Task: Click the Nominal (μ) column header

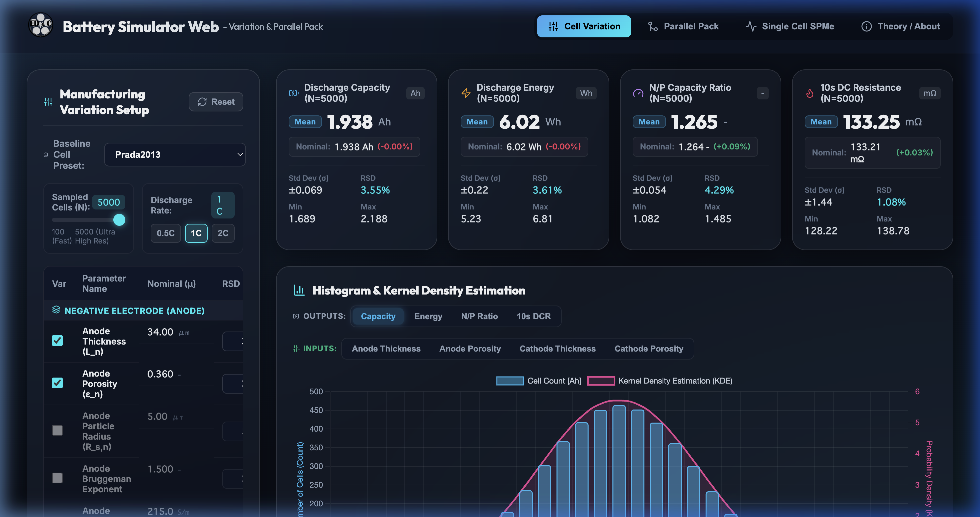Action: [x=171, y=284]
